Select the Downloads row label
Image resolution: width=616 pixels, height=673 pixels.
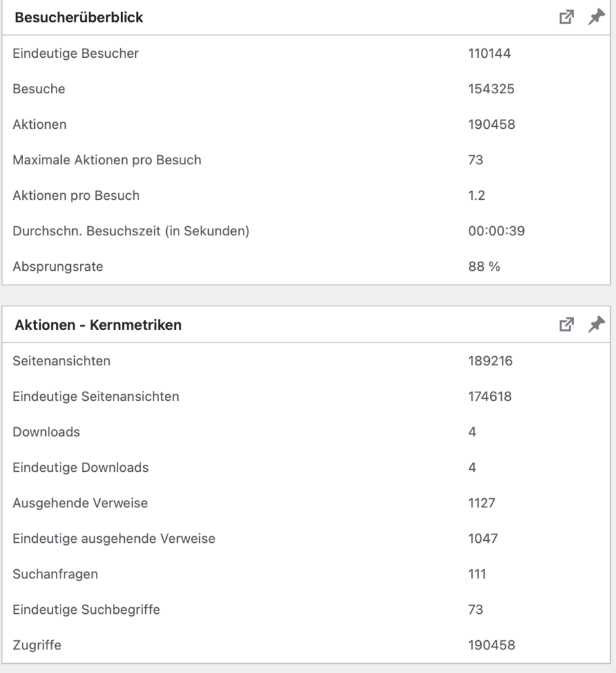click(x=46, y=432)
